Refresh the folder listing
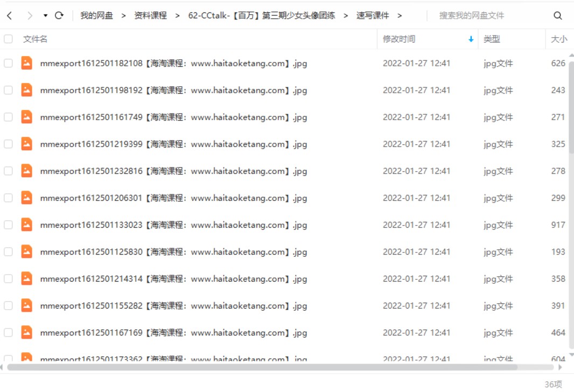 point(59,16)
